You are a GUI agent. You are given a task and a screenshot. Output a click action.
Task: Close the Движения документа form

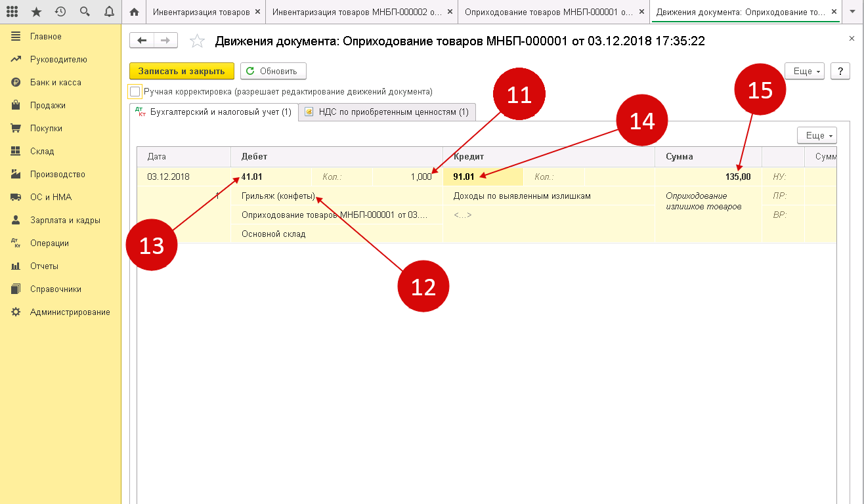click(852, 39)
